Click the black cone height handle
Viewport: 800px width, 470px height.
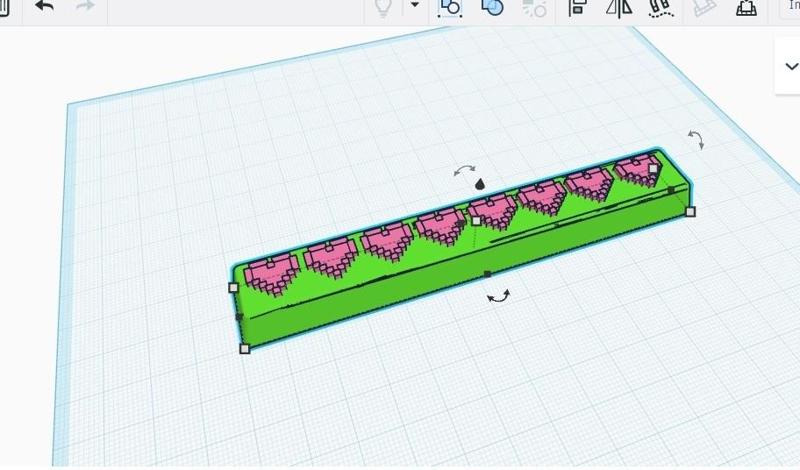[480, 184]
